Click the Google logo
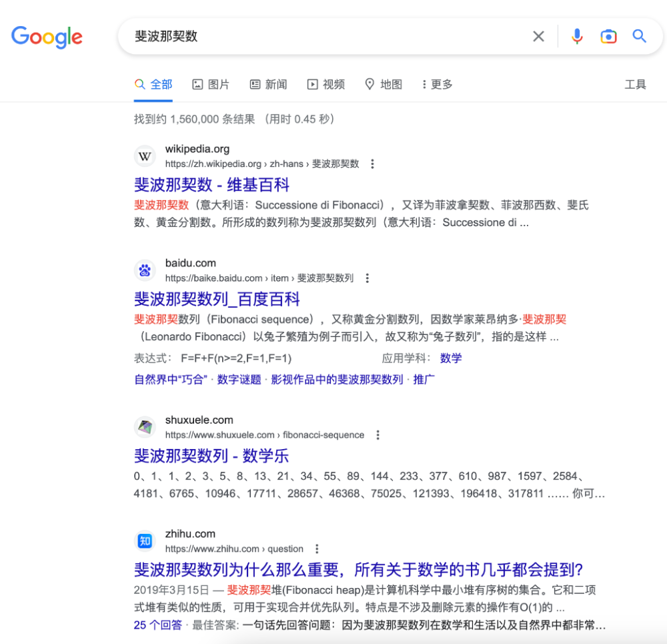 point(47,37)
